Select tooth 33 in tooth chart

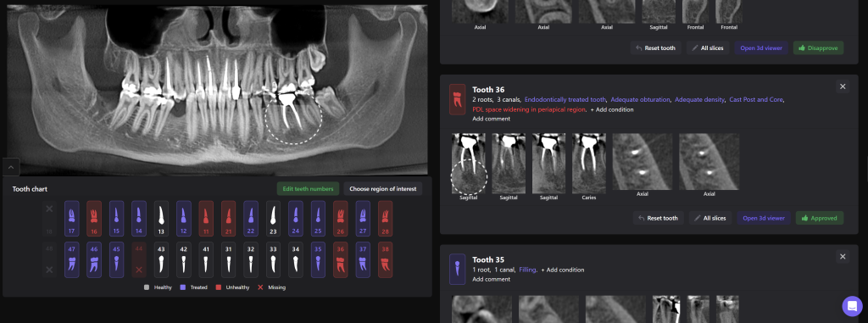[x=274, y=259]
